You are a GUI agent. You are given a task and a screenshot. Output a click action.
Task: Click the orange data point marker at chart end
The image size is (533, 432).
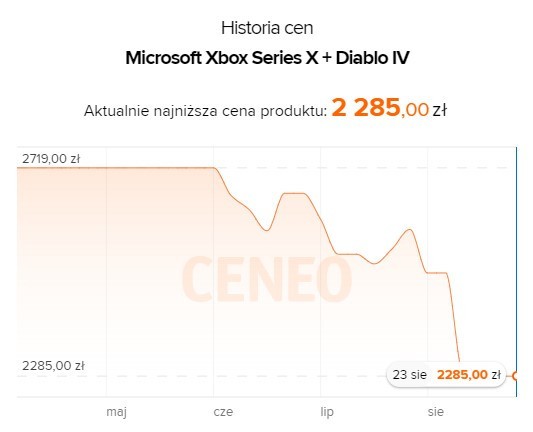514,376
